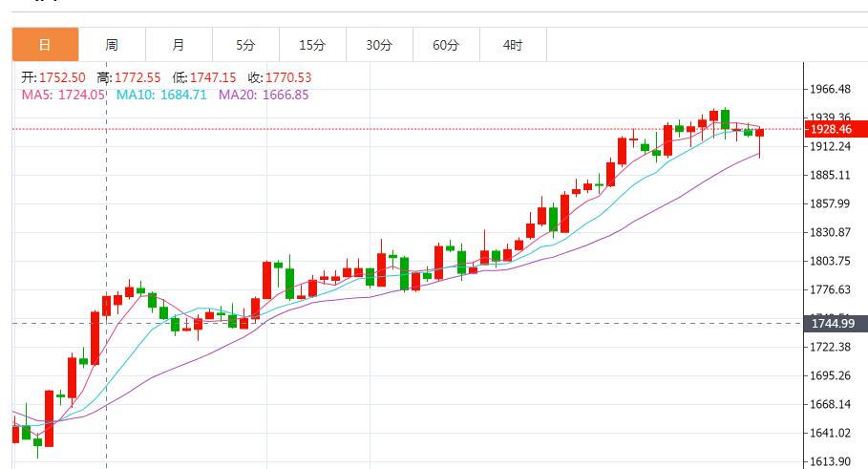Click the 开 open price 1752.50
Viewport: 868px width, 469px height.
click(x=53, y=77)
